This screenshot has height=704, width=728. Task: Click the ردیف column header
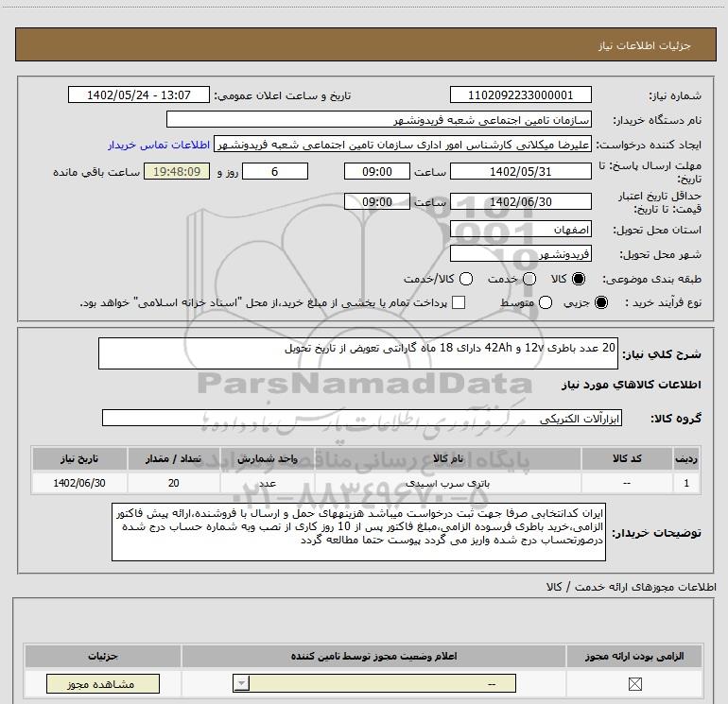point(686,458)
